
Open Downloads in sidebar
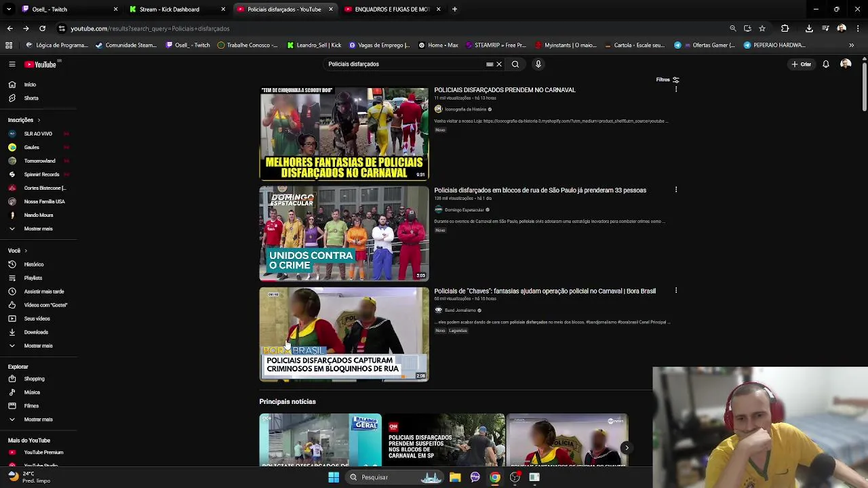click(x=36, y=332)
